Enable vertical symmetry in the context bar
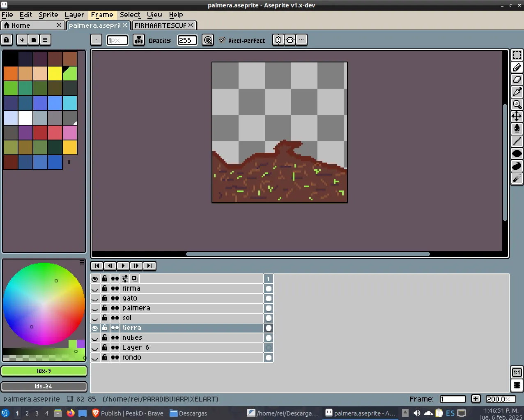Viewport: 524px width, 420px height. [x=290, y=40]
